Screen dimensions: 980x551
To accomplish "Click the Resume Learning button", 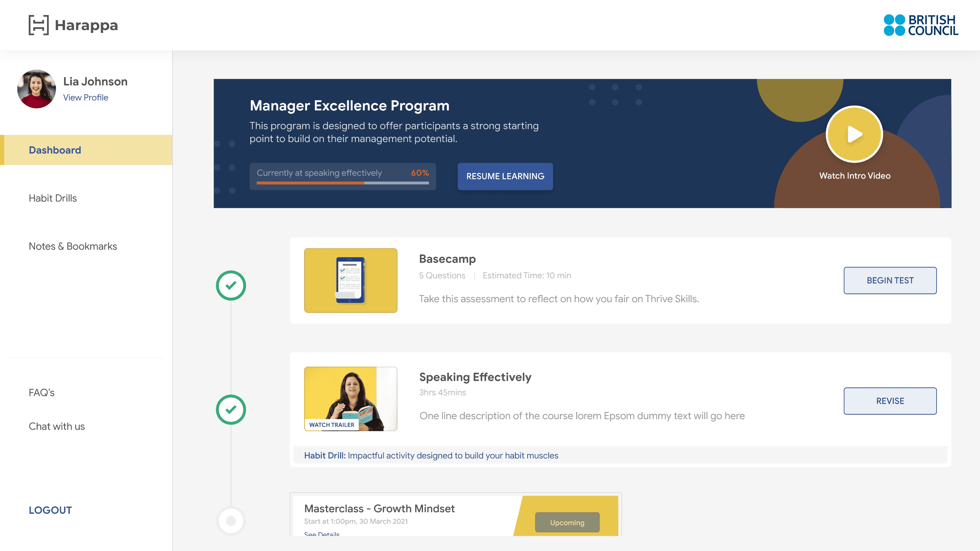I will [505, 176].
